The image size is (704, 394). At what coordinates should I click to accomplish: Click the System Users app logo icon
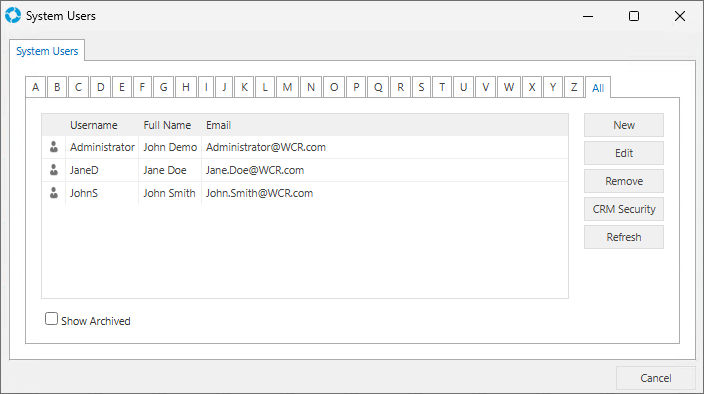[x=13, y=15]
